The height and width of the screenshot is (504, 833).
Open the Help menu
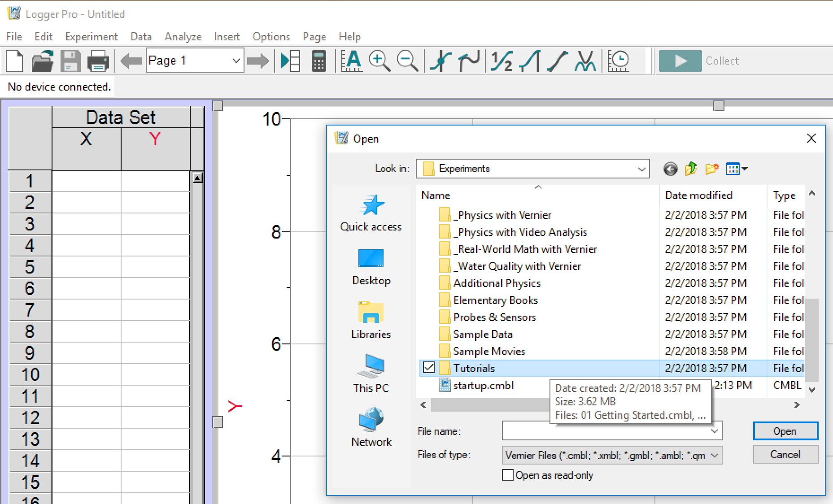(349, 36)
